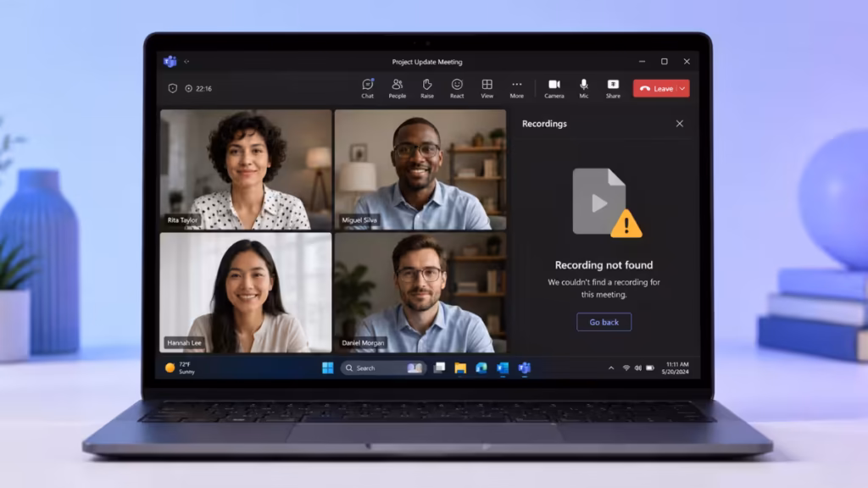
Task: Maximize the Teams meeting window
Action: pos(665,61)
